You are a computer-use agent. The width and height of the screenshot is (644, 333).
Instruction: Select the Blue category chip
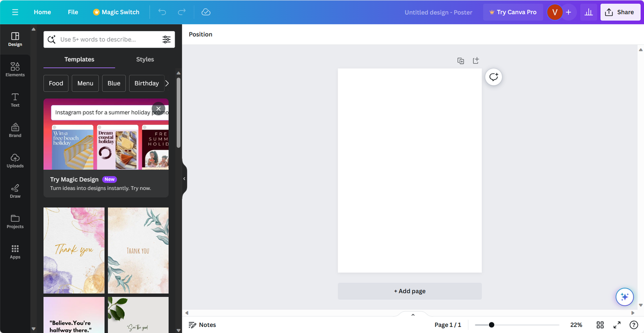pos(114,83)
